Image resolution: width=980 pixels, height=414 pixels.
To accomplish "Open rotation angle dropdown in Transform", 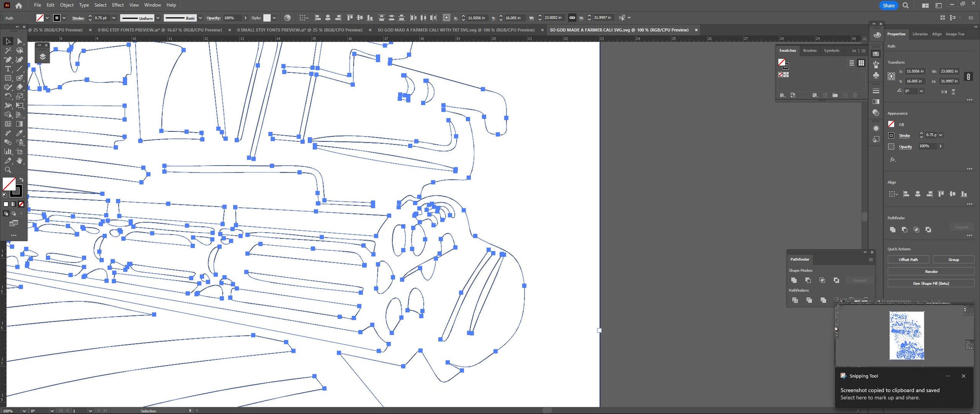I will coord(921,91).
